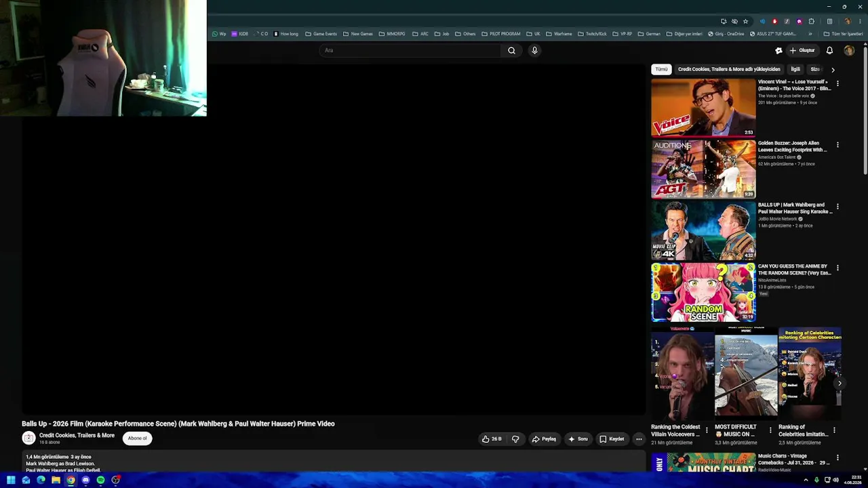Open options for Vincent Vinel video

pos(837,83)
